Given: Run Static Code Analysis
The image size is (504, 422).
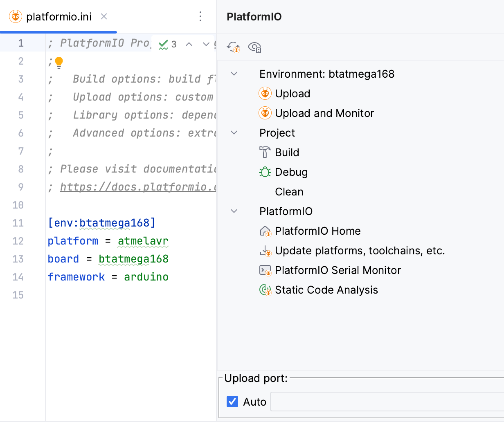Looking at the screenshot, I should click(326, 290).
